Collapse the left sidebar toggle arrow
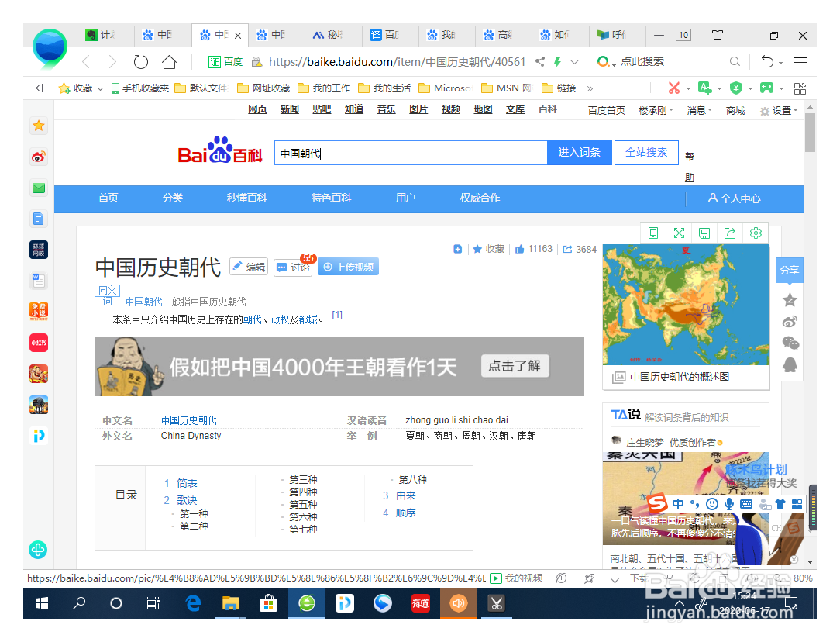Screen dimensions: 840x642 (39, 88)
